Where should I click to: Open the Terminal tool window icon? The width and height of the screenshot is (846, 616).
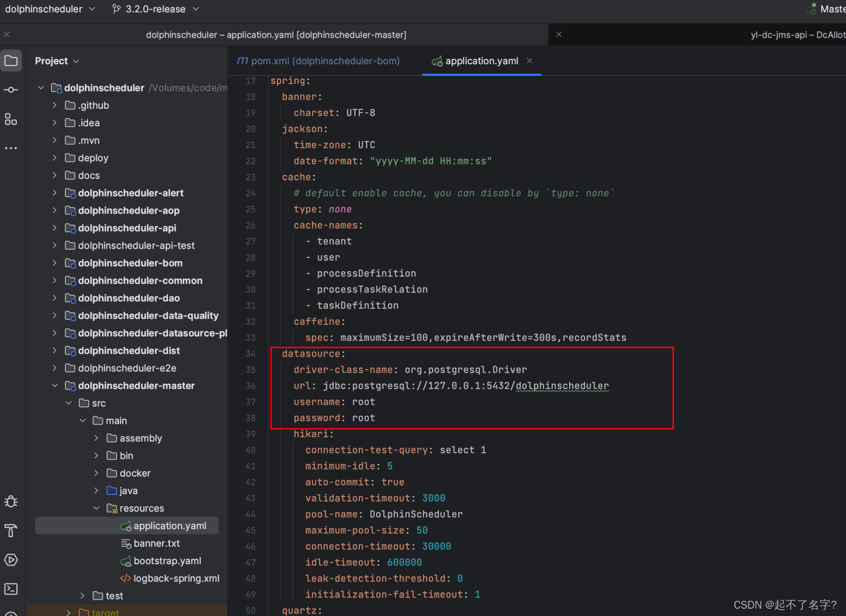point(11,589)
